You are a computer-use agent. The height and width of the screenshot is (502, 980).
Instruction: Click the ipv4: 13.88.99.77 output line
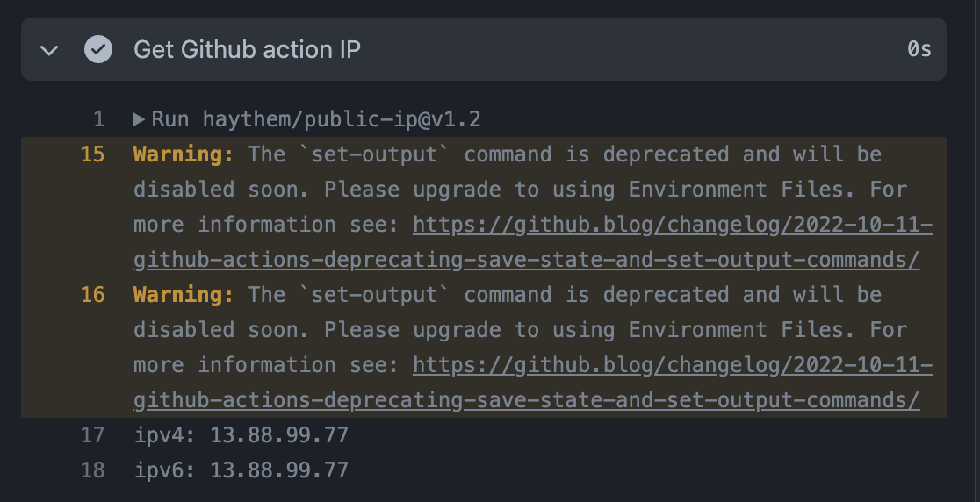241,435
